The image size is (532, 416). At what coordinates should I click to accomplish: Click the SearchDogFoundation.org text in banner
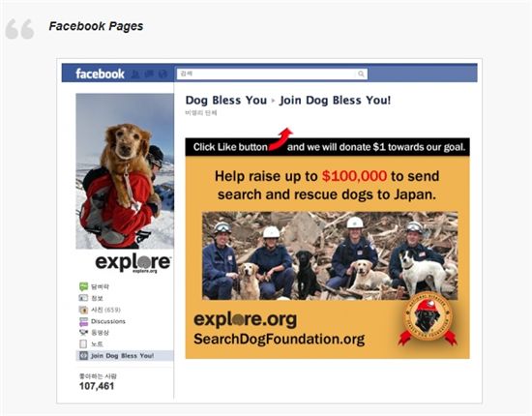[x=279, y=339]
